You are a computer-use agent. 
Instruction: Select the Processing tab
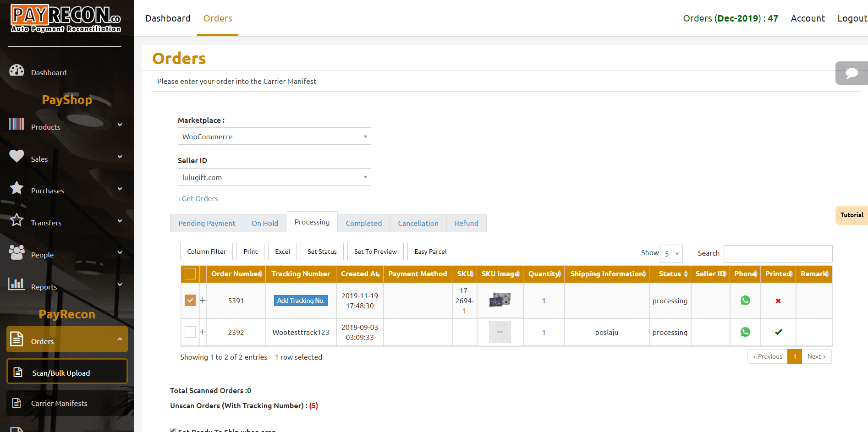(x=312, y=222)
